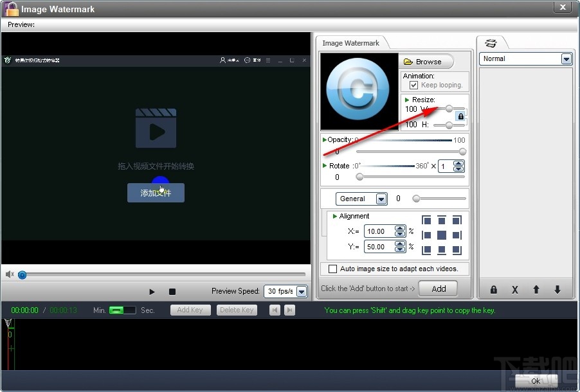Select the Image Watermark tab
This screenshot has width=580, height=392.
tap(350, 43)
